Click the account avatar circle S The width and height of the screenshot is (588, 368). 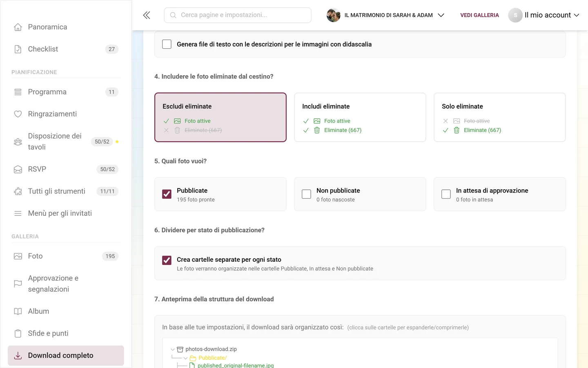click(x=515, y=15)
